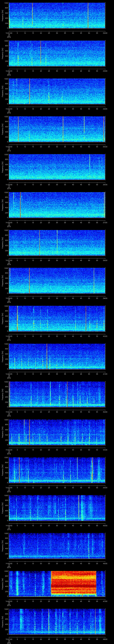Image resolution: width=114 pixels, height=644 pixels.
Task: Click the 14:39:00 start time label
Action: pos(9,336)
